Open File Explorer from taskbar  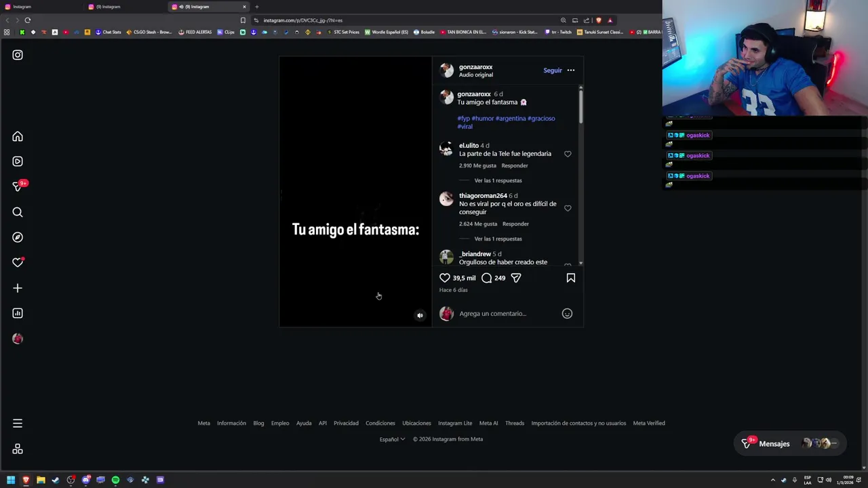(41, 480)
